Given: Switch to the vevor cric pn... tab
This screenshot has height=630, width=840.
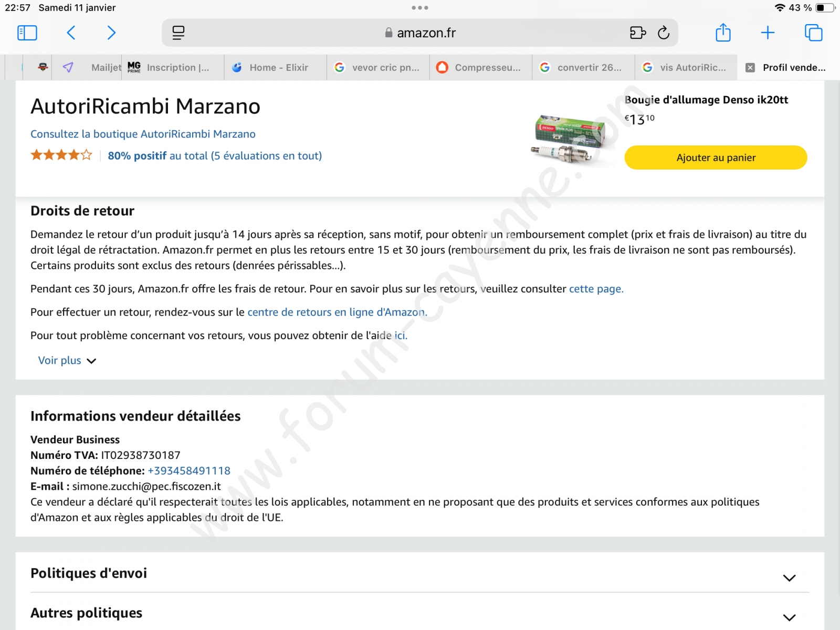Looking at the screenshot, I should coord(378,68).
